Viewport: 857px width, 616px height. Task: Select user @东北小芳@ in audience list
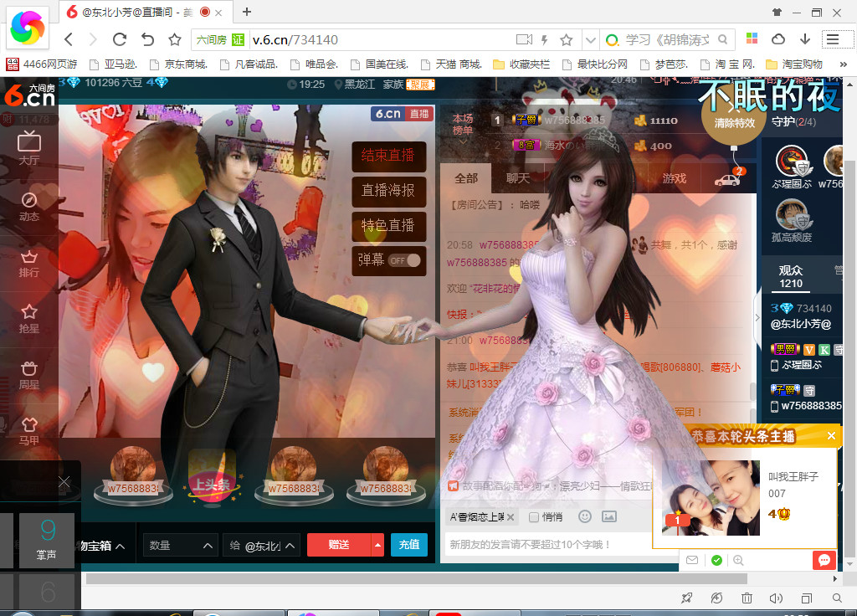point(801,316)
